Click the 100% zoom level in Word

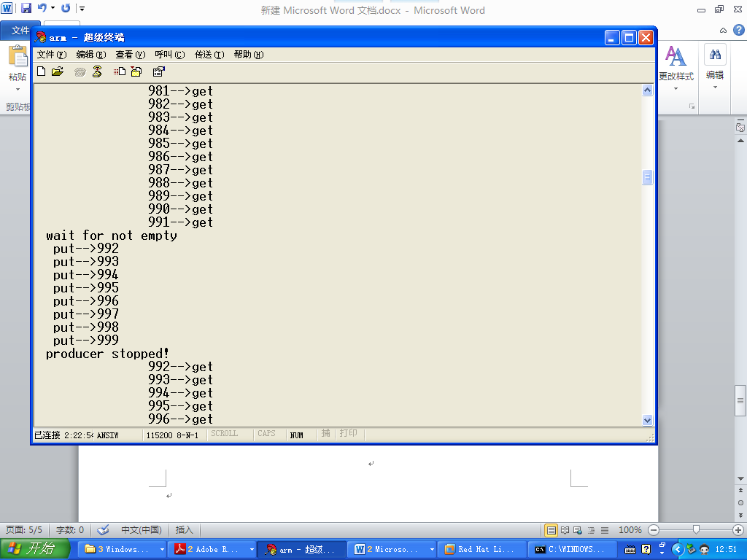click(x=630, y=530)
